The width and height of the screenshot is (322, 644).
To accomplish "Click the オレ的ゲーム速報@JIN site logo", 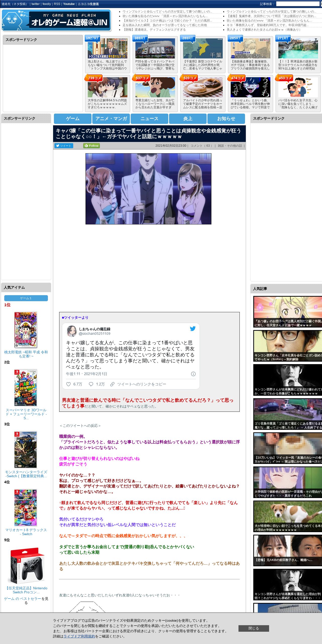I will click(x=56, y=21).
